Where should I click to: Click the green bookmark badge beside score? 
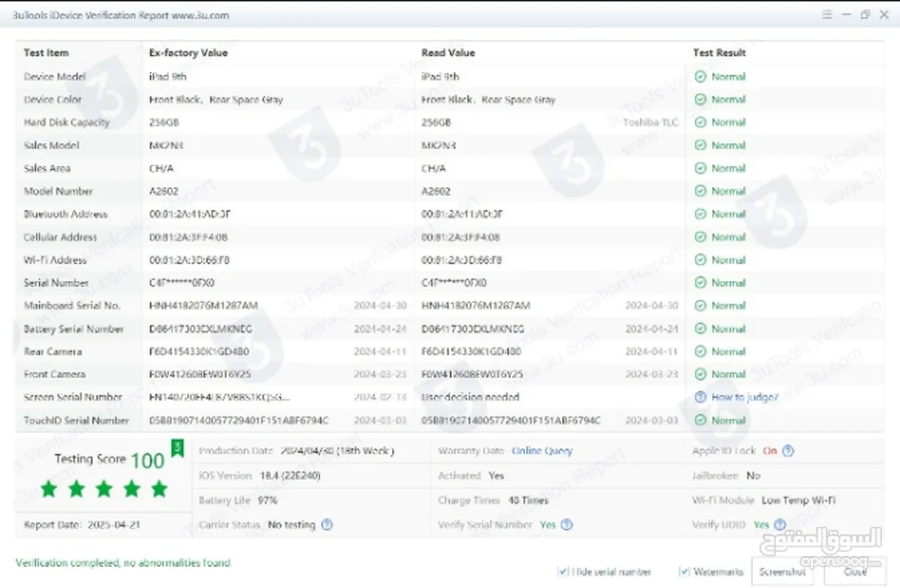click(177, 448)
